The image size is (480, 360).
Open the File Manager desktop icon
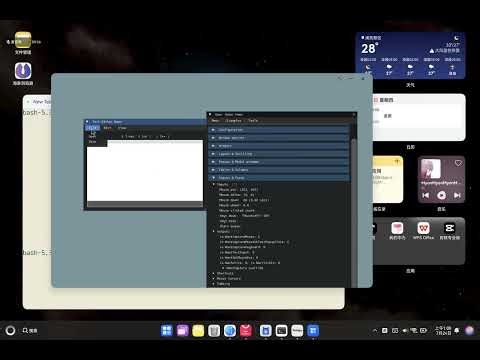pos(23,40)
